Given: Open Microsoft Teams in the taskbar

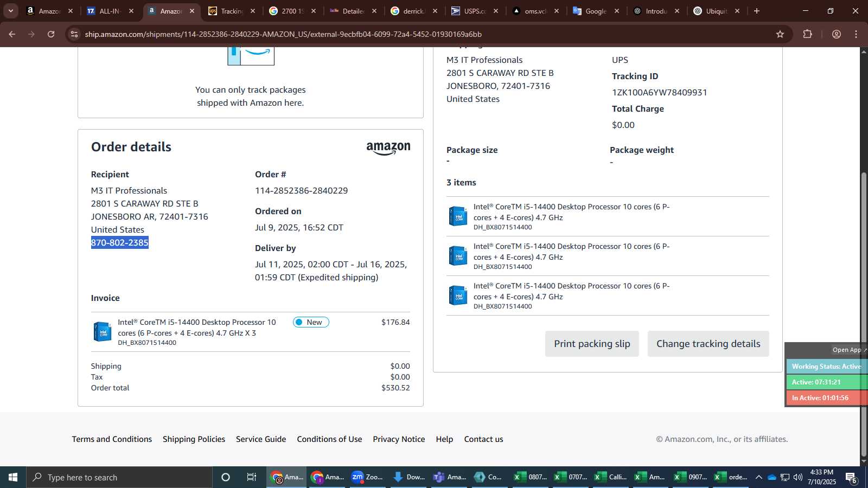Looking at the screenshot, I should [450, 477].
